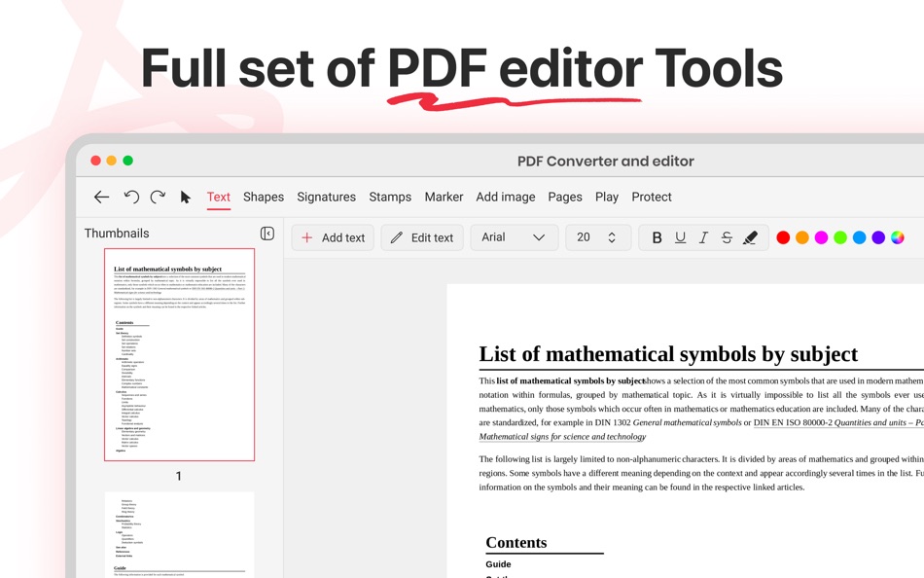Collapse the Thumbnails sidebar panel
The image size is (924, 578).
point(267,234)
